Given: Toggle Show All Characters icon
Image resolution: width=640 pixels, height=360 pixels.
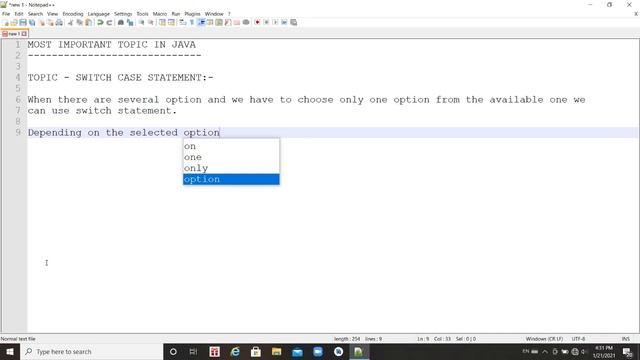Looking at the screenshot, I should [192, 22].
